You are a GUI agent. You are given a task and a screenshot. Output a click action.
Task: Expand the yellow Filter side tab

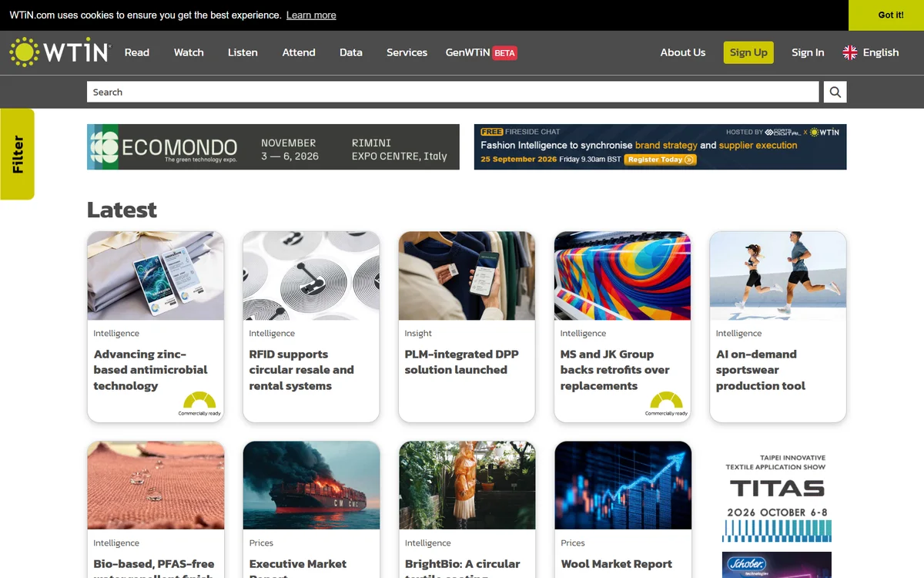tap(17, 154)
